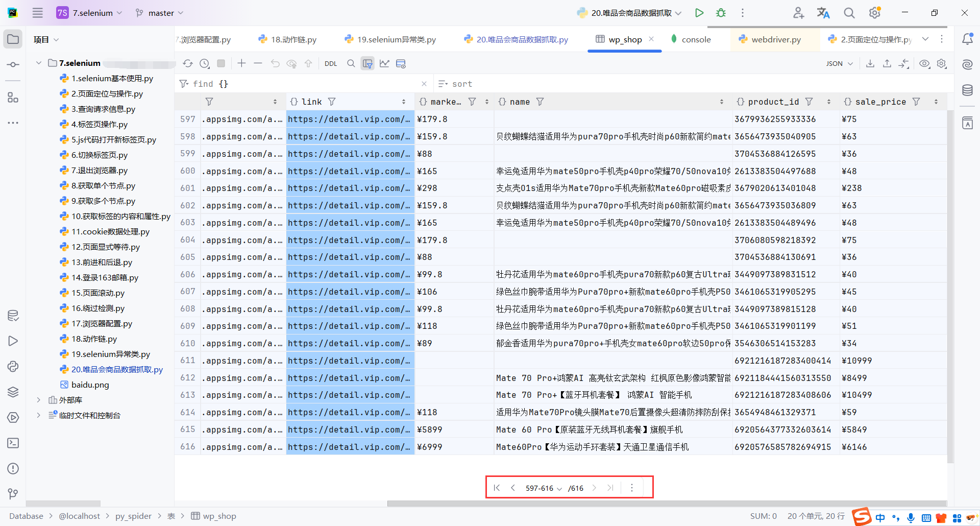Toggle sort order on the link column

404,102
